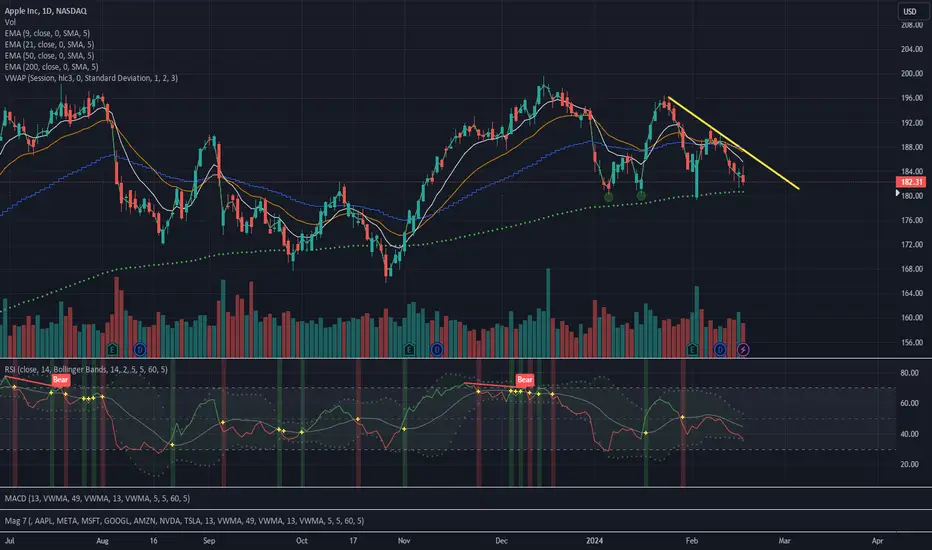Open the dividend 'D' marker near November

click(437, 349)
